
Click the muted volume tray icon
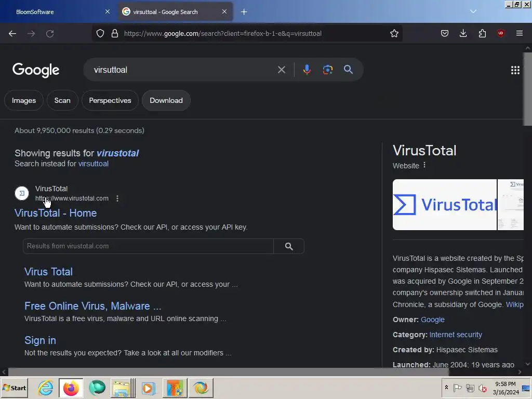coord(482,388)
